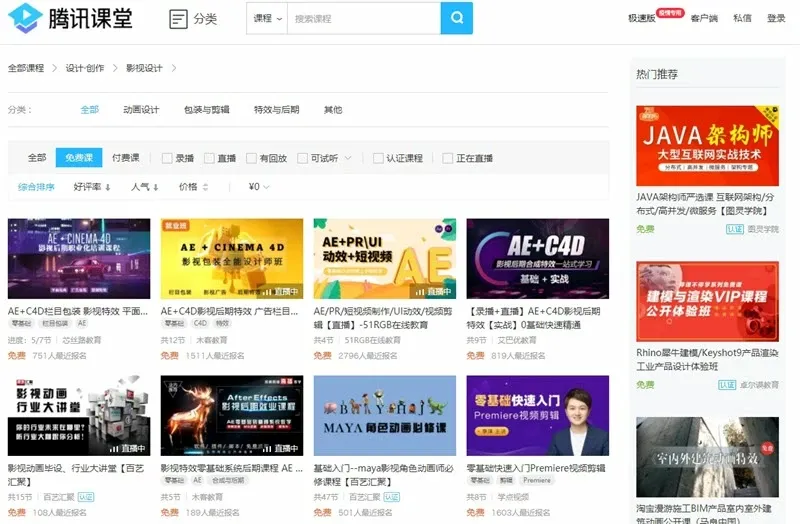Open the 影视动画行业大讲堂 thumbnail
This screenshot has width=800, height=524.
[79, 416]
